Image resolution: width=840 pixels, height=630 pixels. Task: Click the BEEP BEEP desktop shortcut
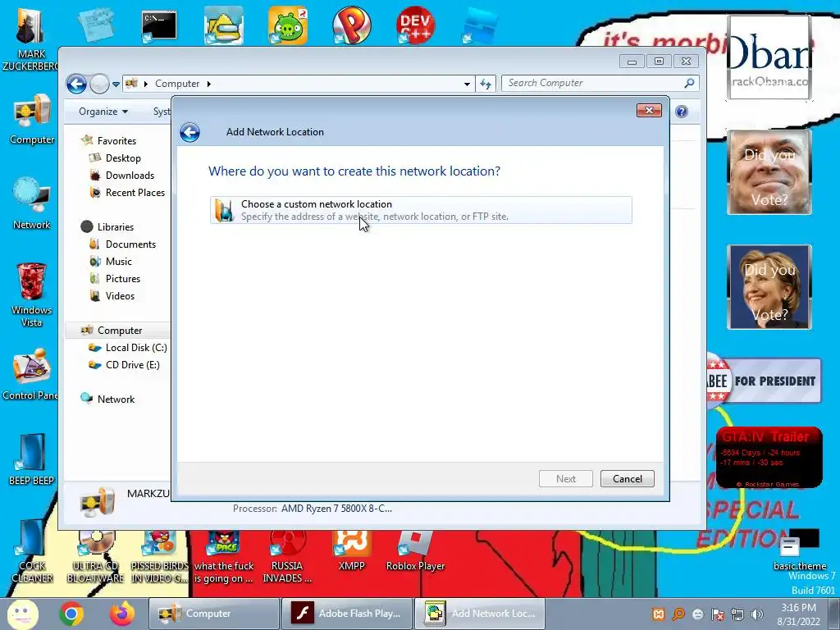pyautogui.click(x=32, y=459)
